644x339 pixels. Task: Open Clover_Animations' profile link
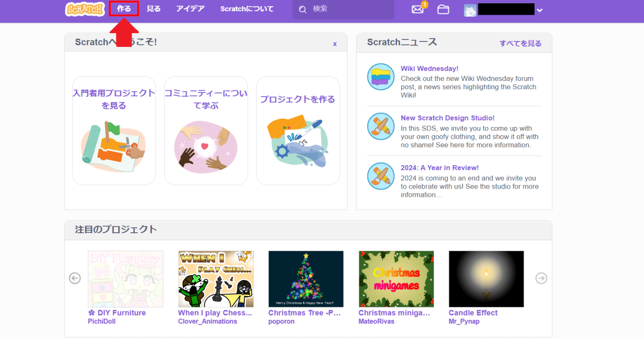click(x=207, y=322)
